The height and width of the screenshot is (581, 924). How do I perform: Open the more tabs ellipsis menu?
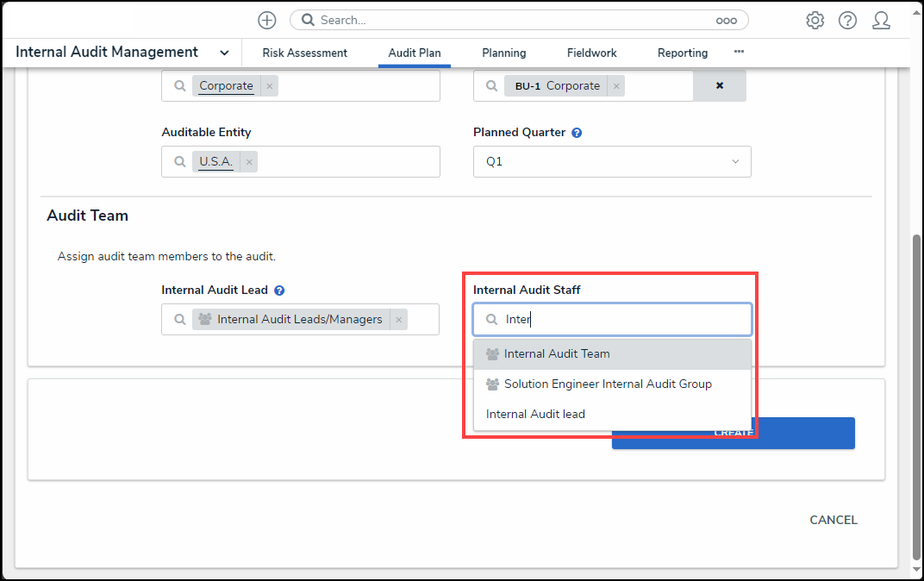tap(739, 52)
